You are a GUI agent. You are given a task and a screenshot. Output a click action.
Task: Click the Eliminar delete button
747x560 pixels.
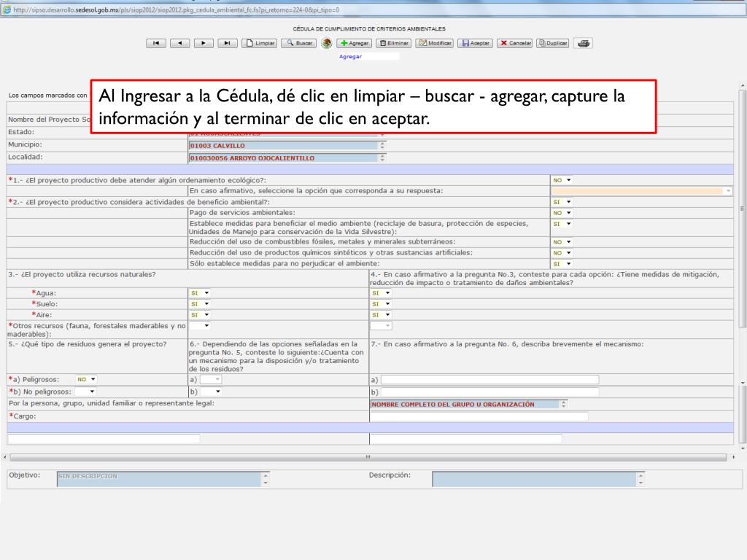393,43
